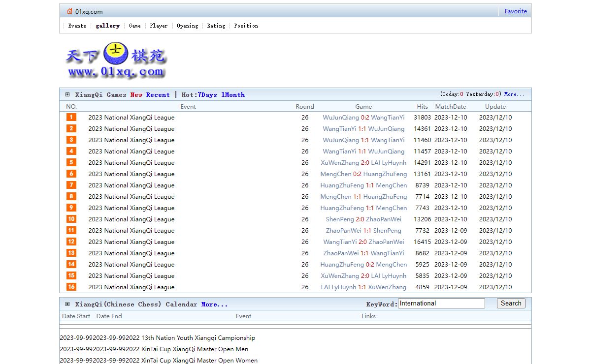Open row 16 event 2023 National XiangQi League
This screenshot has height=364, width=591.
pyautogui.click(x=131, y=287)
